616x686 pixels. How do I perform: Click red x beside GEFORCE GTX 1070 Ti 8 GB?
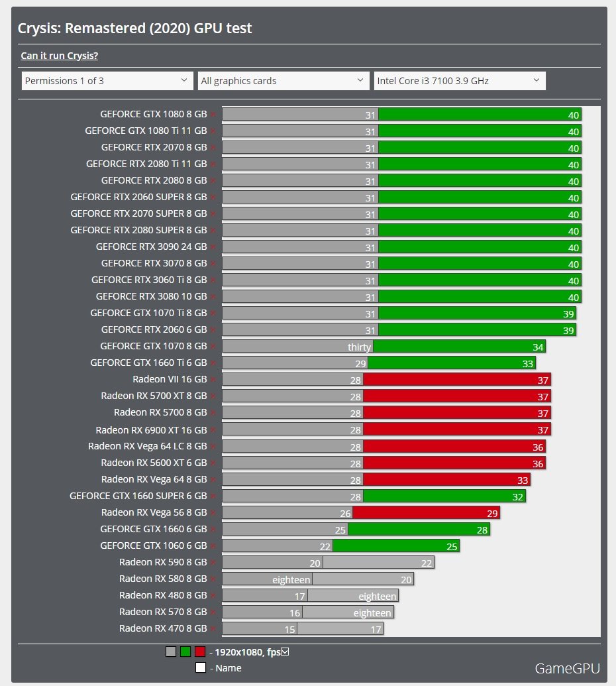tap(213, 314)
